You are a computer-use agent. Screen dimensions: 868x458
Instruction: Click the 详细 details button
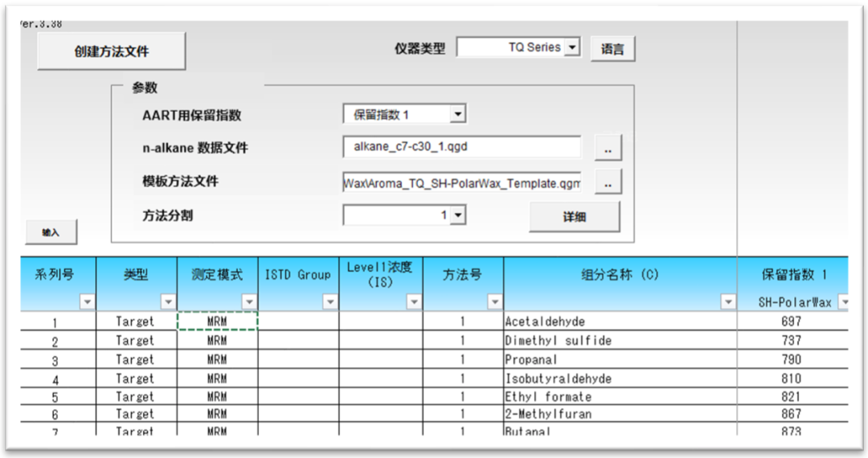tap(574, 217)
